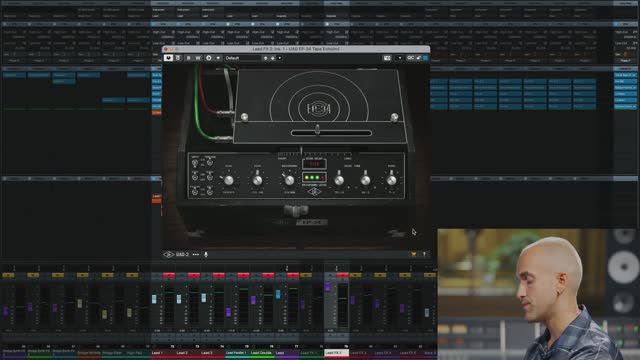The height and width of the screenshot is (360, 640).
Task: Select the highlighted Lead FX 2 channel label
Action: [x=336, y=353]
